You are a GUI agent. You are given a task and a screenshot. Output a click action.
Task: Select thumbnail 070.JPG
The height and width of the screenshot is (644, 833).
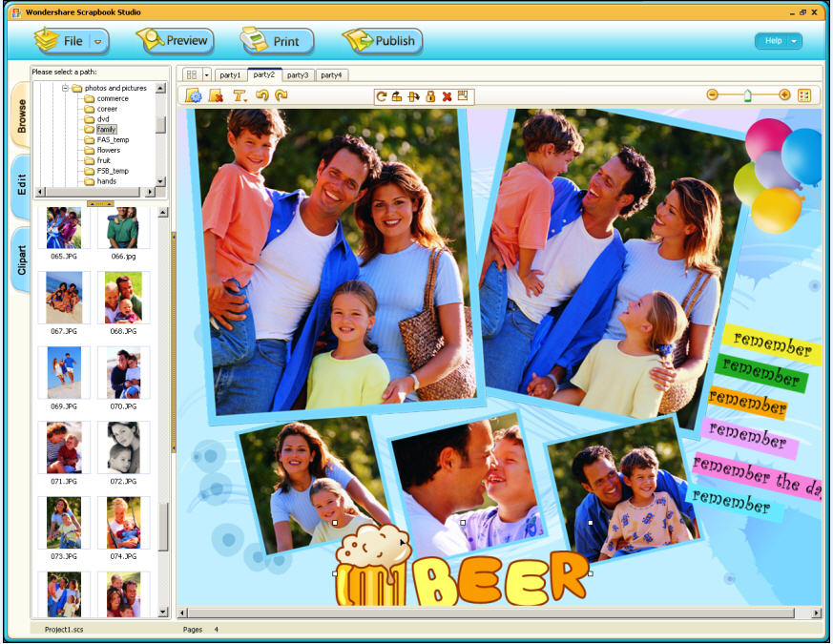pyautogui.click(x=123, y=372)
